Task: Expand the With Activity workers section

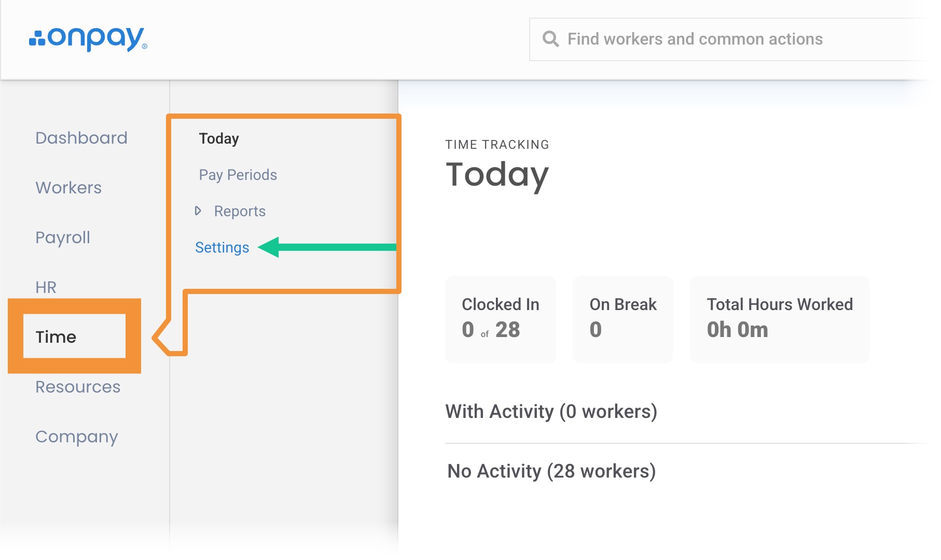Action: pyautogui.click(x=551, y=412)
